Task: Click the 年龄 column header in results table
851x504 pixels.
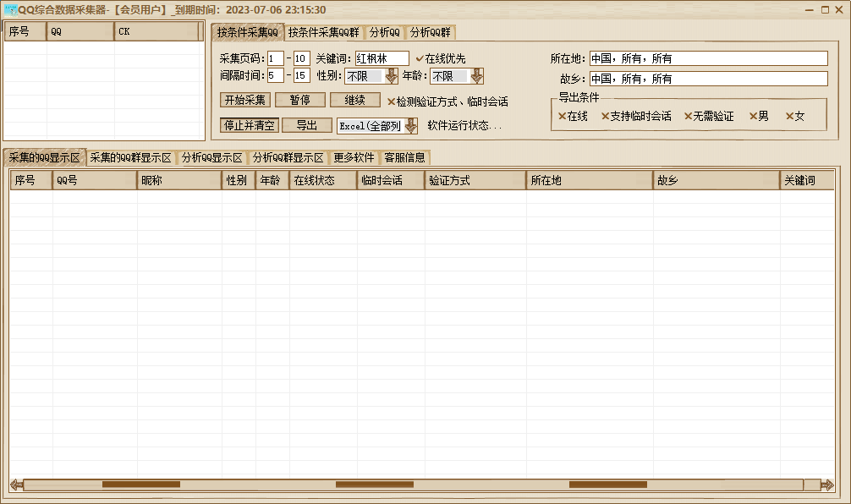Action: (272, 181)
